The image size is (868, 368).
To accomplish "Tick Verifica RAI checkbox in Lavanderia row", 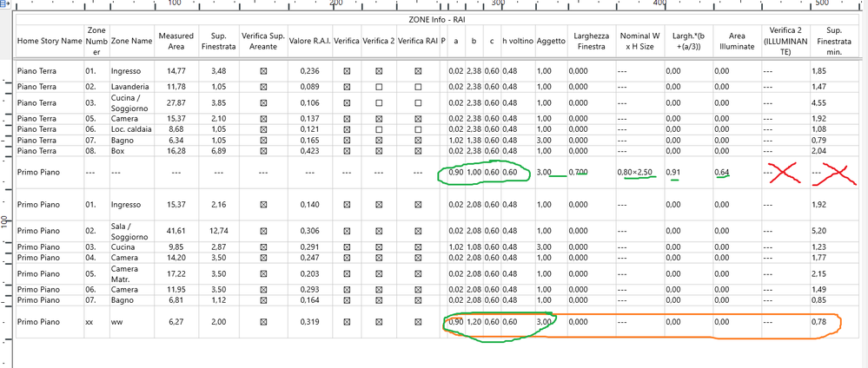I will 418,87.
